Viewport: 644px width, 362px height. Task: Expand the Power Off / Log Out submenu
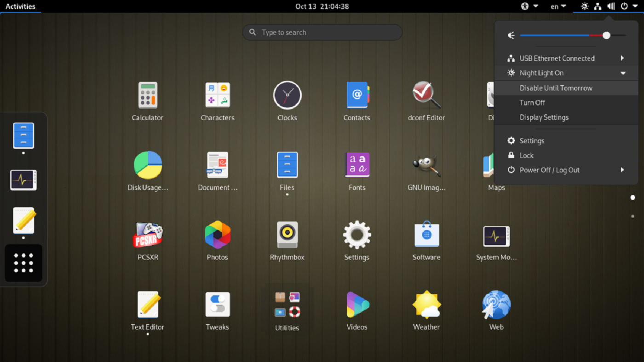[622, 169]
